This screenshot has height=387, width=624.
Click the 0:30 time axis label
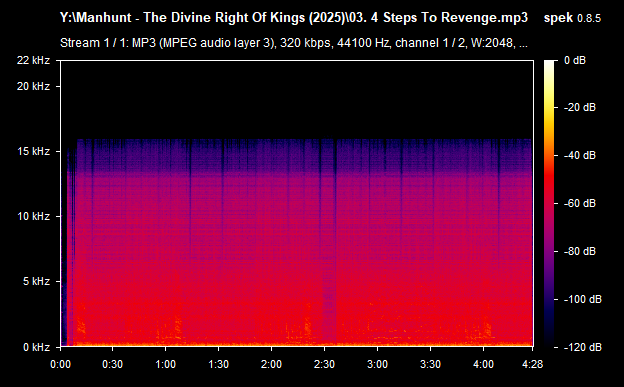[113, 364]
